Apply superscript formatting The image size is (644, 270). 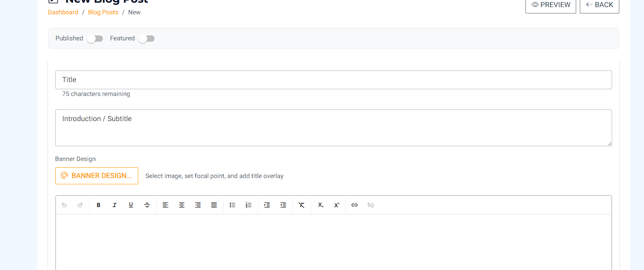tap(336, 205)
